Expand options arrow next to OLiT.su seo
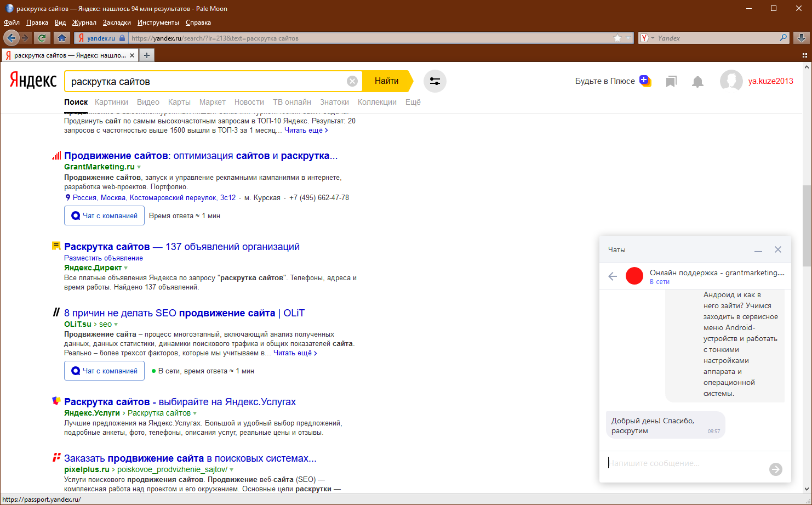The width and height of the screenshot is (812, 505). [116, 325]
